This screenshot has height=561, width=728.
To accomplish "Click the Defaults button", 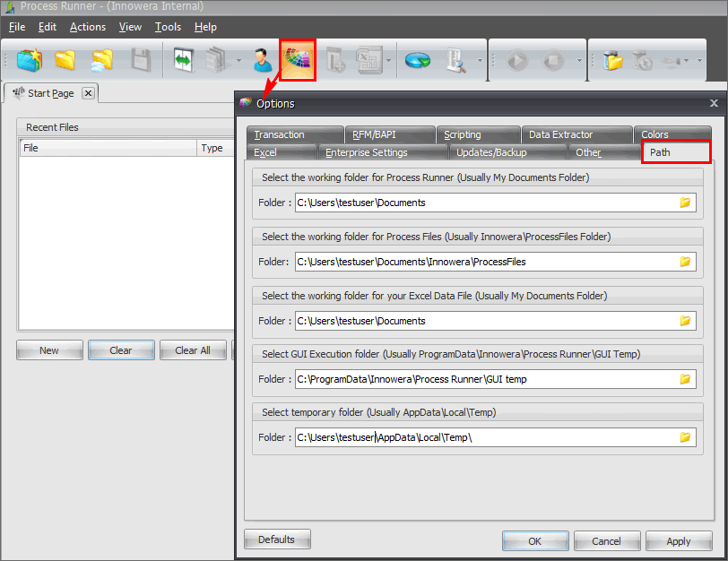I will pyautogui.click(x=276, y=539).
